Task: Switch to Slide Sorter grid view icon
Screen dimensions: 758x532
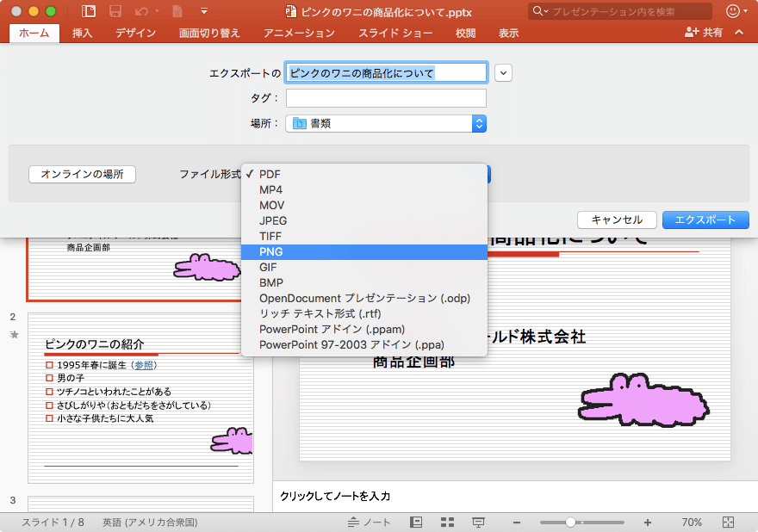Action: click(447, 523)
